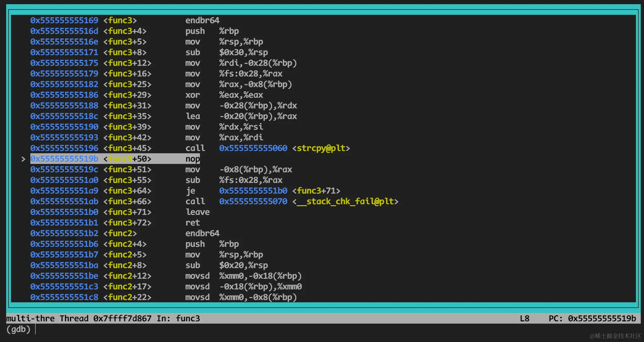Click operand %rax,-0x8(%rbp)
This screenshot has width=644, height=342.
pos(255,84)
